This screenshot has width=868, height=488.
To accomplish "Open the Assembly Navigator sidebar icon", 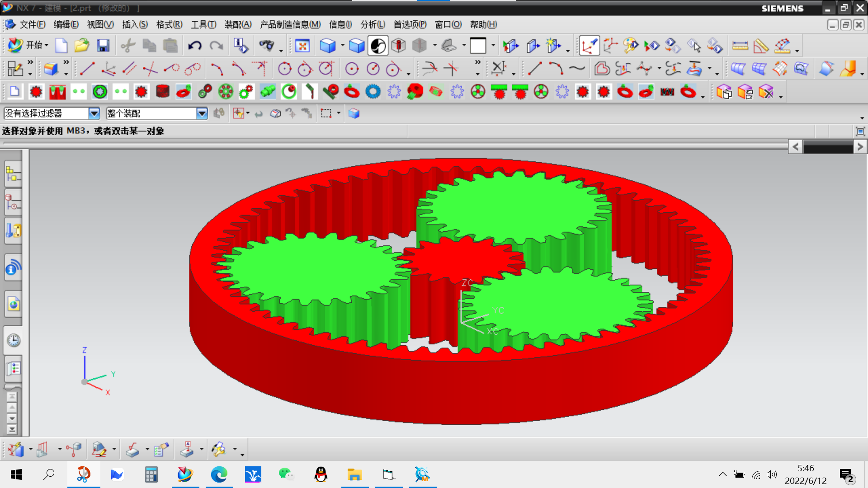I will [x=14, y=174].
